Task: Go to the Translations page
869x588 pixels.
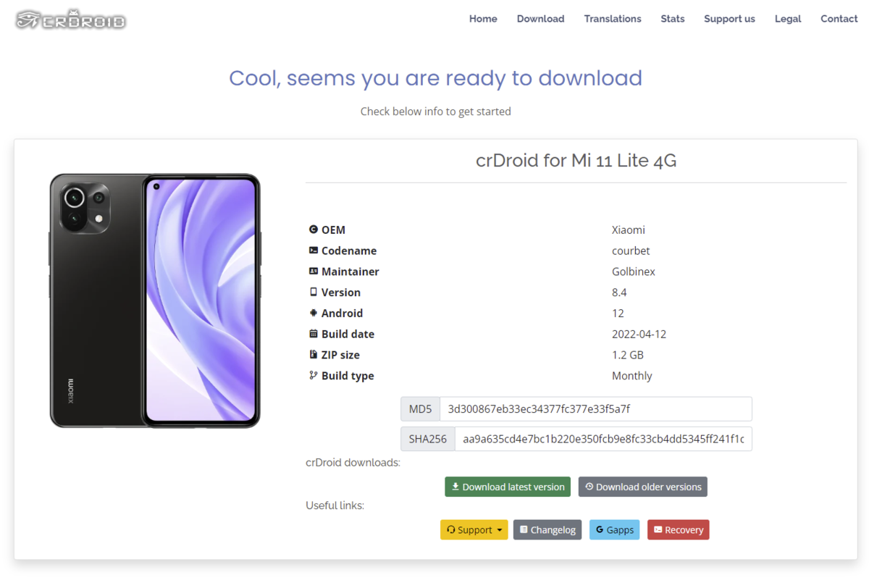Action: (x=613, y=19)
